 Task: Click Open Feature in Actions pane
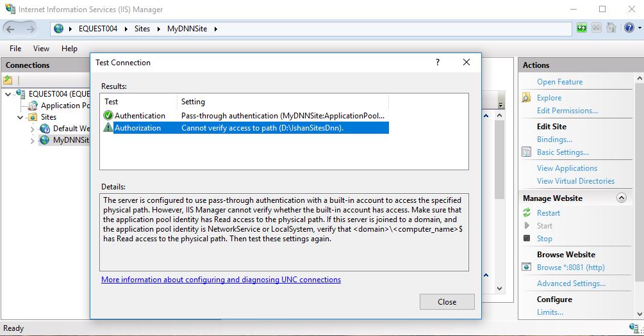point(559,82)
